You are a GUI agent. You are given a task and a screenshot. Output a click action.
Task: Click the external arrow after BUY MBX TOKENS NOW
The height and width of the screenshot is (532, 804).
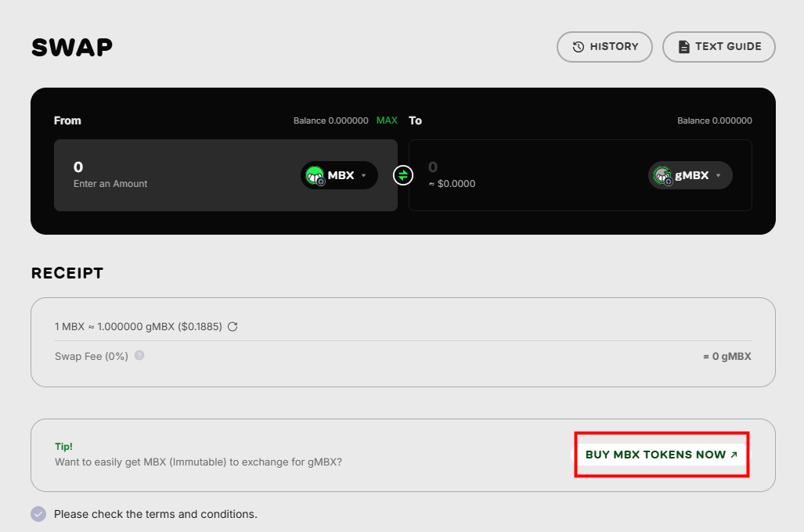point(734,455)
